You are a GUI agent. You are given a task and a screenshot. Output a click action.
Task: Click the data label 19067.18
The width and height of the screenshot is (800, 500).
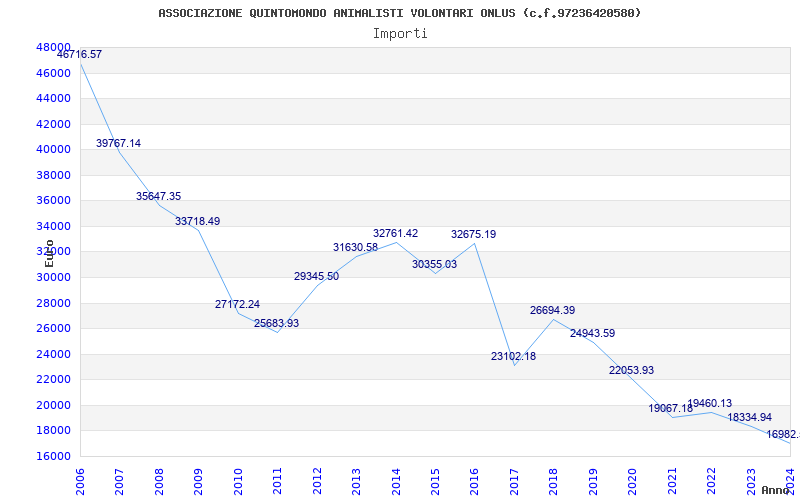(x=671, y=408)
